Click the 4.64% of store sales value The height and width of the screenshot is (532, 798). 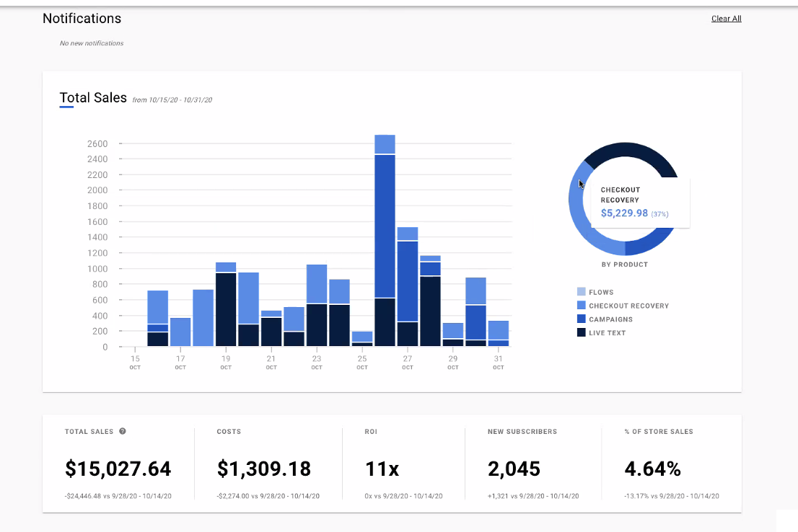[652, 469]
